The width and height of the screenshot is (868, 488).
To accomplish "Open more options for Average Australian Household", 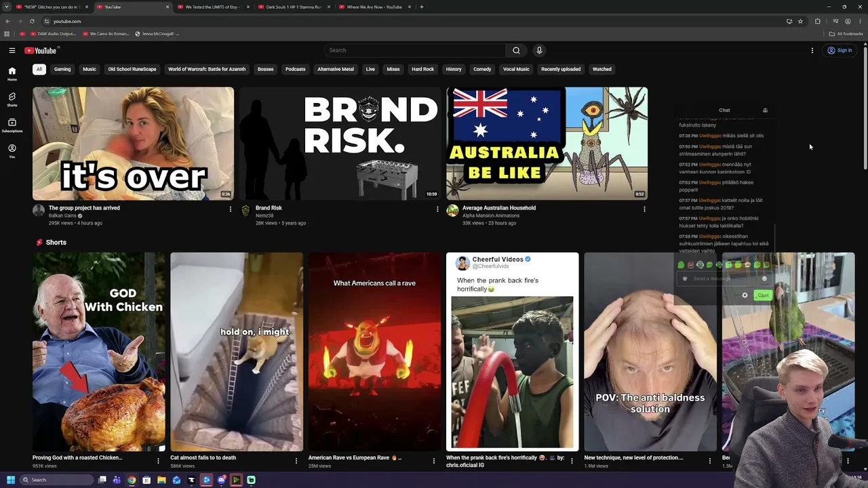I will (644, 209).
